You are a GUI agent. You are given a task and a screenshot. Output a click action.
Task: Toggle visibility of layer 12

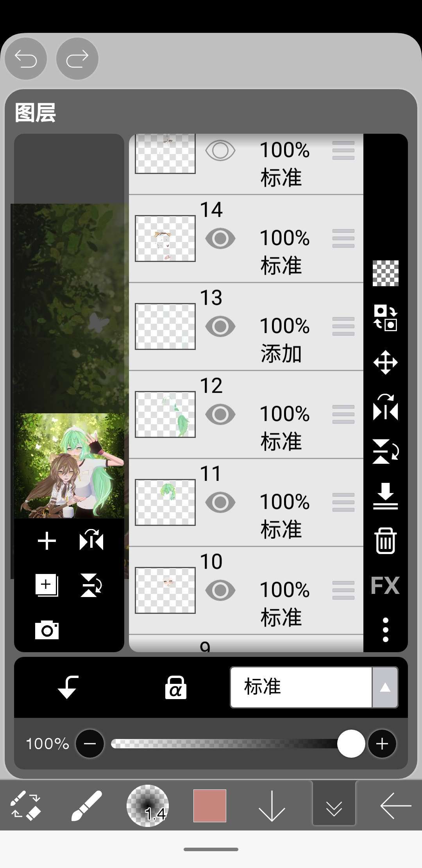pos(220,414)
